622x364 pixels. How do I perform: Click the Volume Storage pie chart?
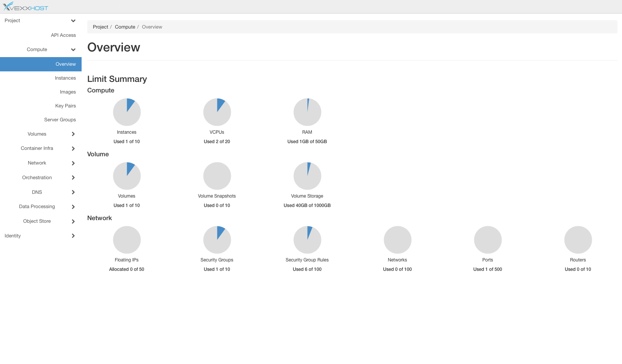pos(307,176)
